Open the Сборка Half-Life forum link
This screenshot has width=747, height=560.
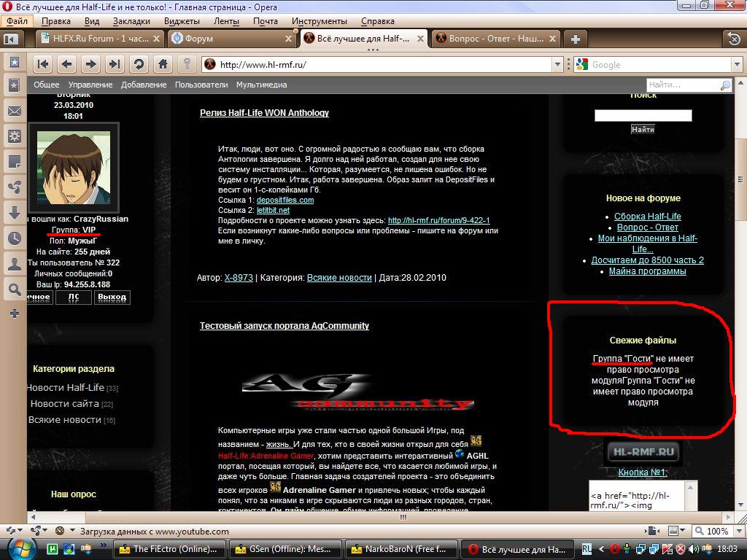pos(648,216)
